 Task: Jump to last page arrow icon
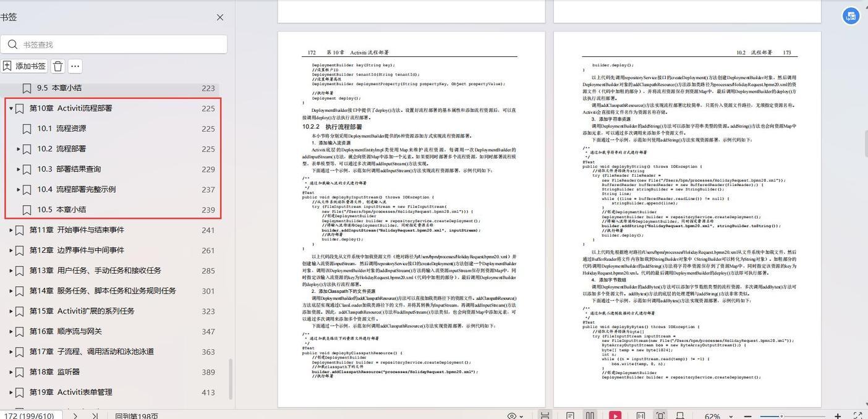[x=95, y=416]
